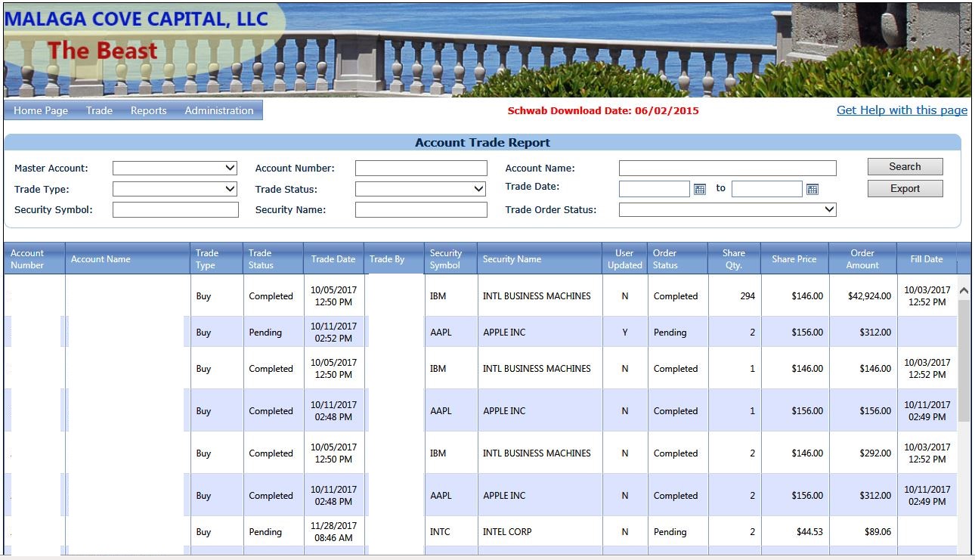Click the Search button
The width and height of the screenshot is (975, 560).
905,166
